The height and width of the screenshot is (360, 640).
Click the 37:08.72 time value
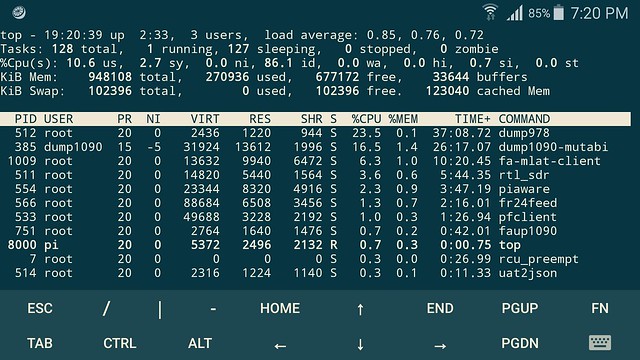click(x=462, y=133)
